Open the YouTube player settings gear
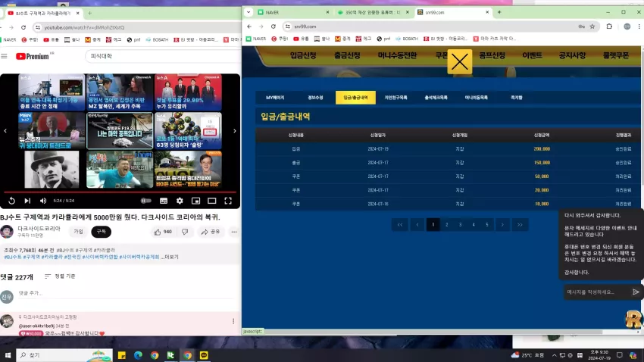 click(x=180, y=201)
